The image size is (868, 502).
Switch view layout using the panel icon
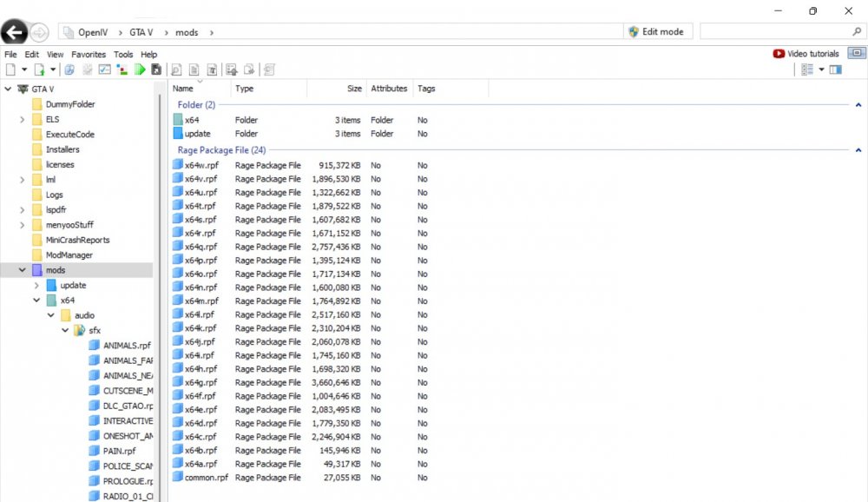[835, 69]
